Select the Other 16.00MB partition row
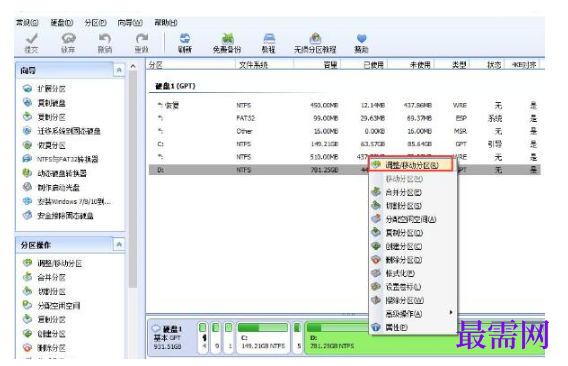The image size is (568, 366). click(344, 131)
